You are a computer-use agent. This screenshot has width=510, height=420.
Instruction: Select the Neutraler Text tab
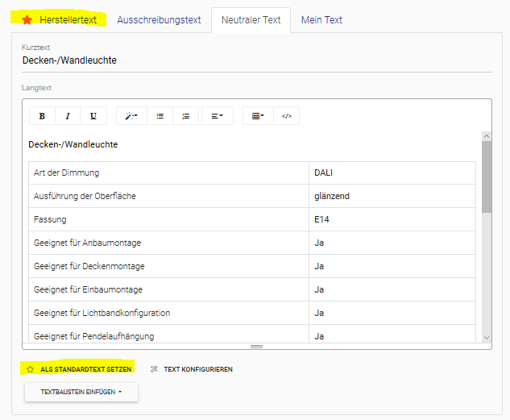click(x=251, y=19)
